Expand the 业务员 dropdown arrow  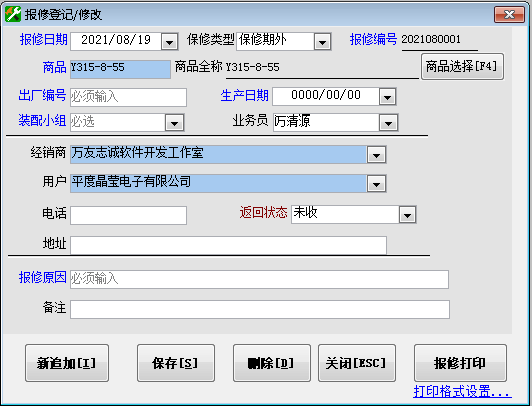tap(388, 122)
